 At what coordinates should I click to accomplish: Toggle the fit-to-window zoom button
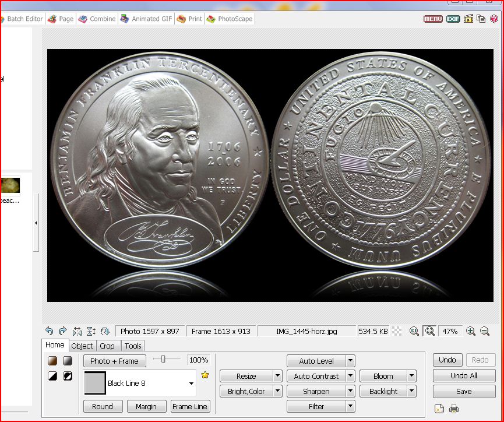click(430, 331)
